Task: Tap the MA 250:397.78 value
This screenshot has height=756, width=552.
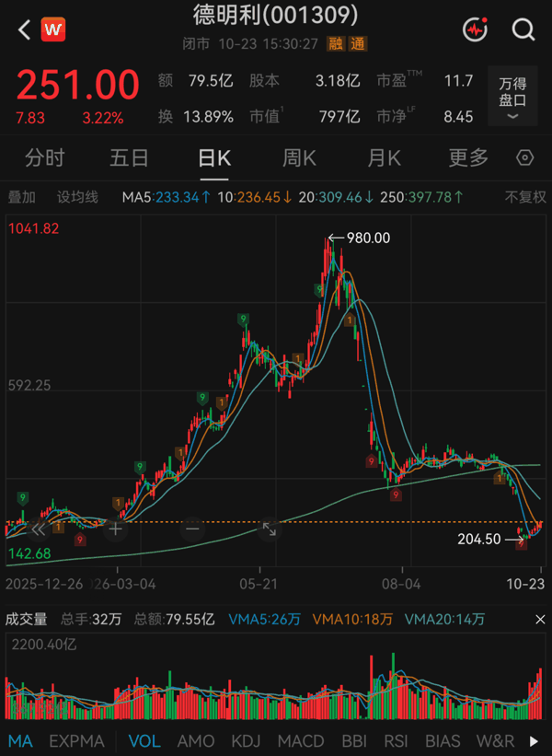Action: pos(422,197)
